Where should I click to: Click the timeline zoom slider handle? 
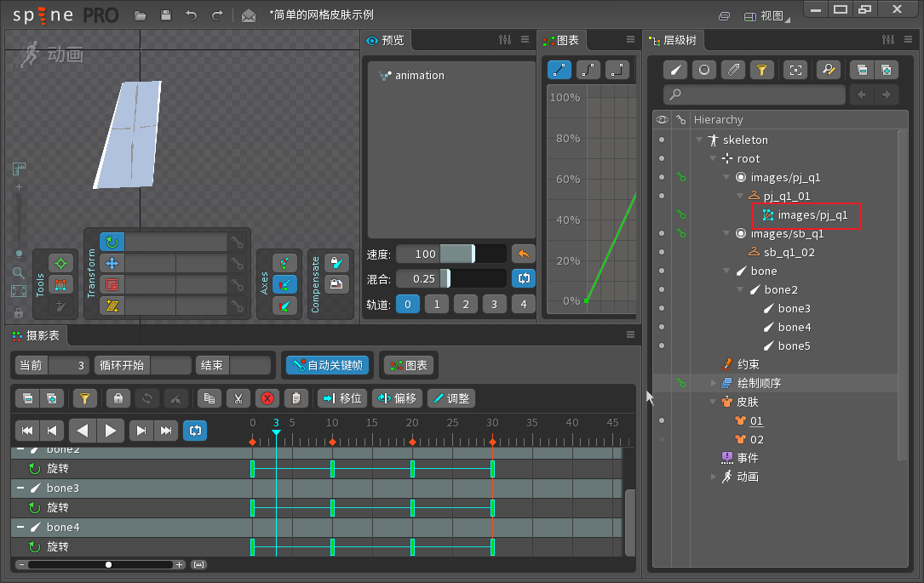108,565
